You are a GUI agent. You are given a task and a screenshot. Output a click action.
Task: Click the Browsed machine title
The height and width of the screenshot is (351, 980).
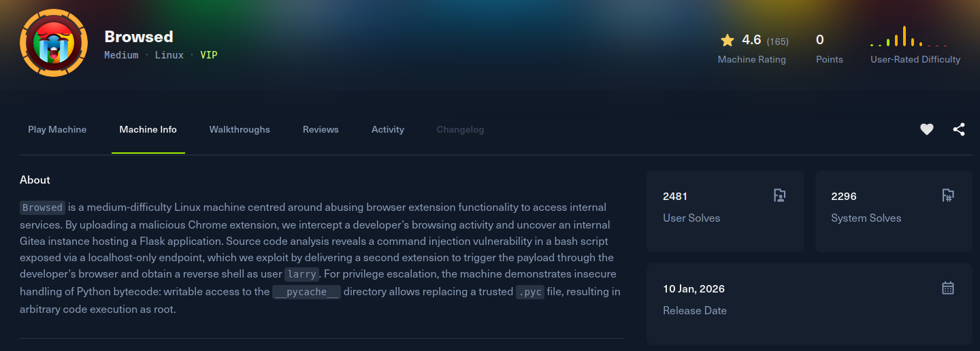139,37
